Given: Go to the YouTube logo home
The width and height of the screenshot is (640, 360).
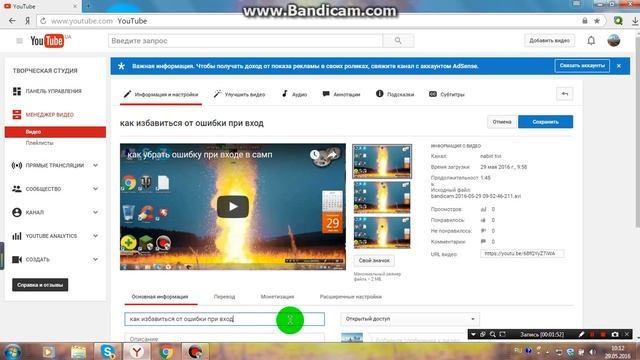Looking at the screenshot, I should (x=47, y=41).
